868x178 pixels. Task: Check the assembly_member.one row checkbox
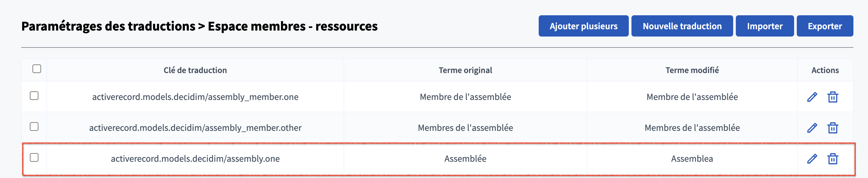tap(34, 96)
